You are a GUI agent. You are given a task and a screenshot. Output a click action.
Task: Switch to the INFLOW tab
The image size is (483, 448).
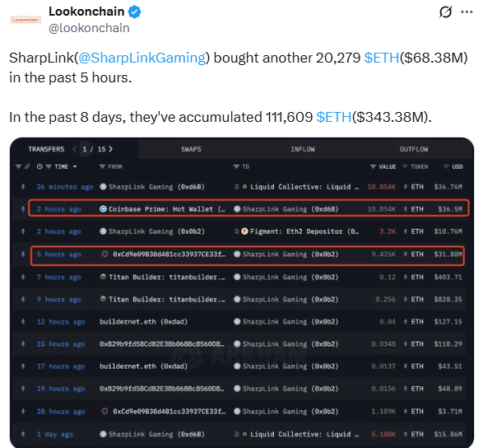[303, 149]
